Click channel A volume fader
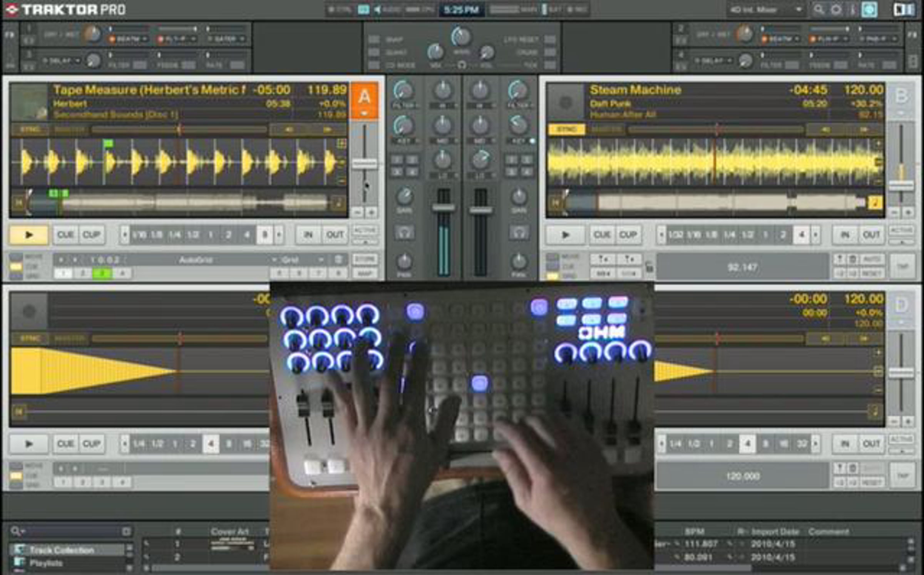 pos(444,208)
